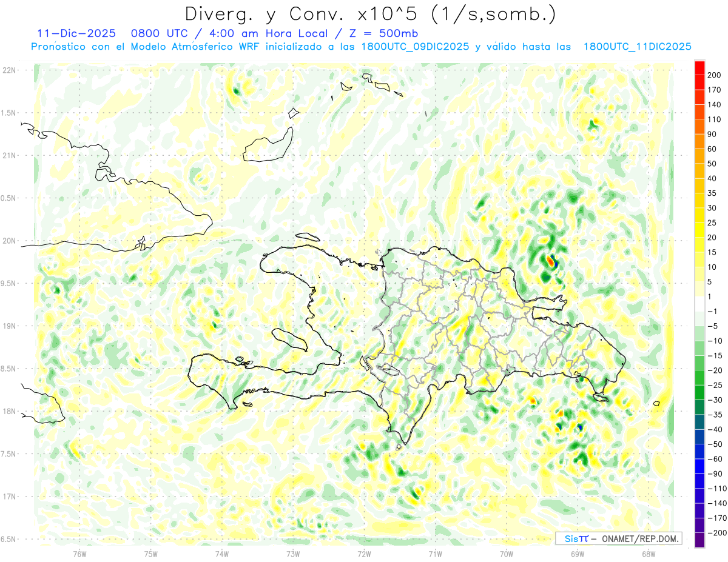Click the colorbar label -90
The image size is (728, 562).
(x=715, y=473)
